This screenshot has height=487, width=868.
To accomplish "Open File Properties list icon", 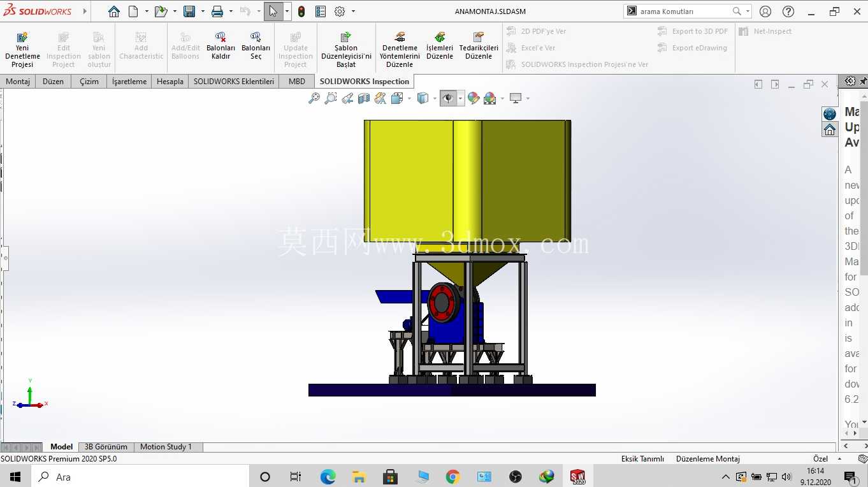I will point(321,11).
